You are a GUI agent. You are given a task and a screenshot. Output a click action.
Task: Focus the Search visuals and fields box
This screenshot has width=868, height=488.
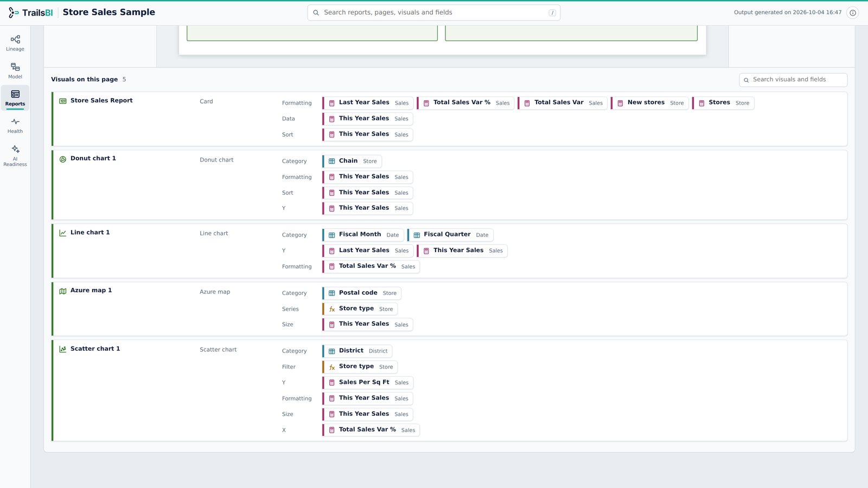(x=793, y=80)
